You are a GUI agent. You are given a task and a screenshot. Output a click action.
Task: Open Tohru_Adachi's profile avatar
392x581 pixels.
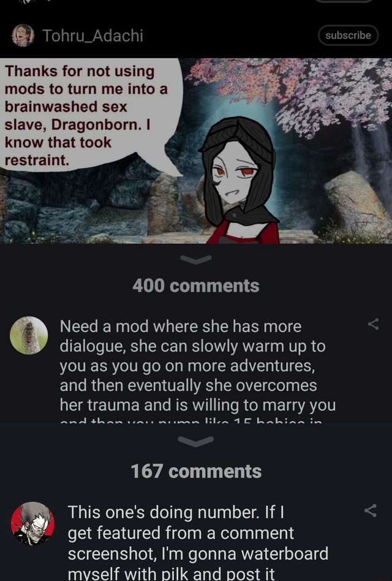point(23,36)
